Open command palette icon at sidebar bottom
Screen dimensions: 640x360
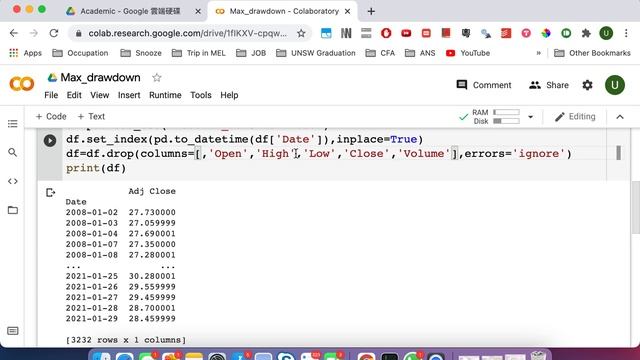click(x=13, y=331)
